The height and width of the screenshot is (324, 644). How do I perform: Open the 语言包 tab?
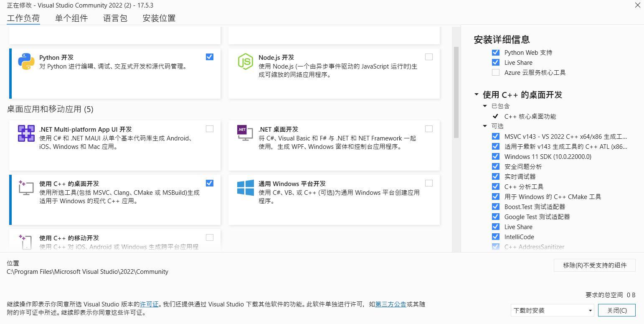tap(115, 18)
